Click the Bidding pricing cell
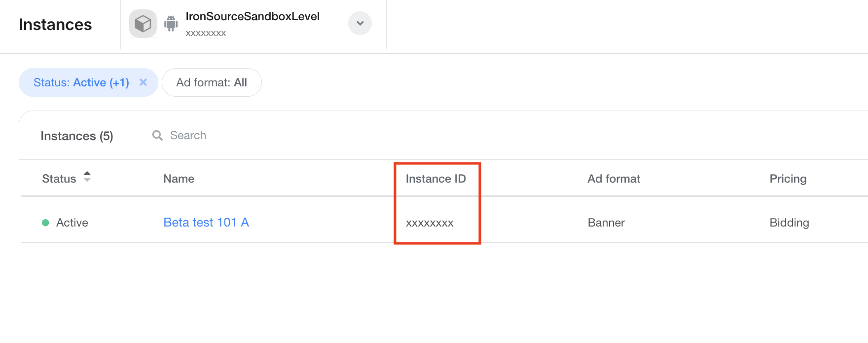This screenshot has height=343, width=868. tap(789, 223)
